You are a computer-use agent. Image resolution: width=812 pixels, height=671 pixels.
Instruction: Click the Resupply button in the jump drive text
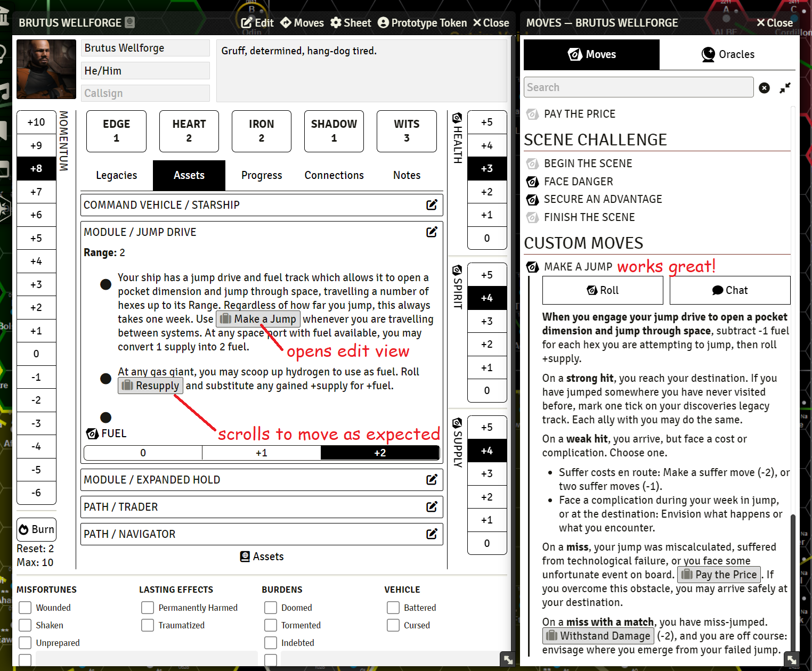pos(150,385)
